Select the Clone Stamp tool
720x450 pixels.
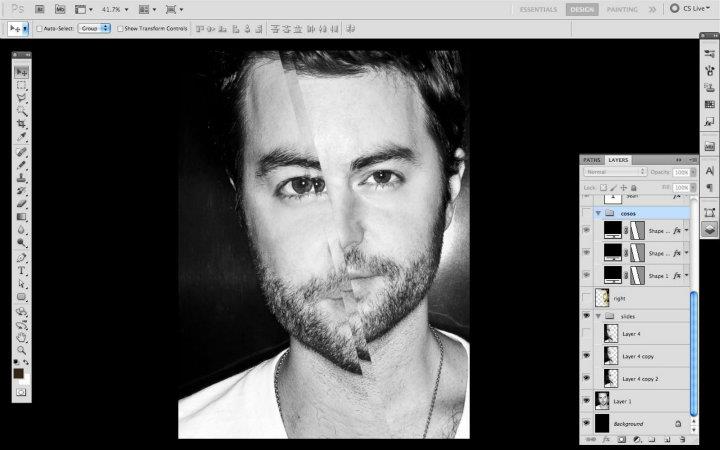(x=22, y=178)
